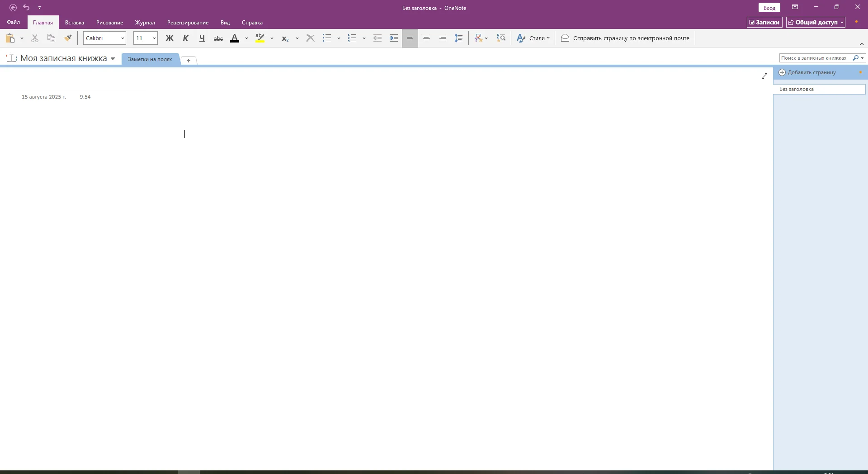The image size is (868, 474).
Task: Select the Без заголовка page
Action: (x=819, y=89)
